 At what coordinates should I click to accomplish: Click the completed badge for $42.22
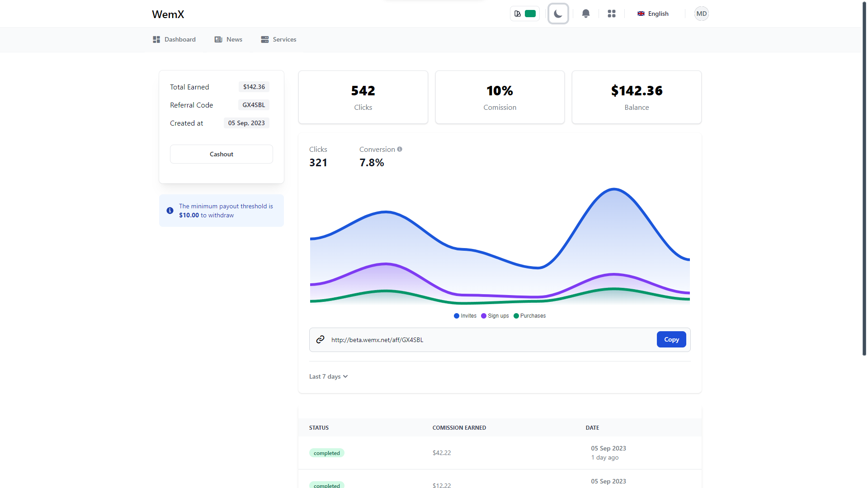[327, 453]
